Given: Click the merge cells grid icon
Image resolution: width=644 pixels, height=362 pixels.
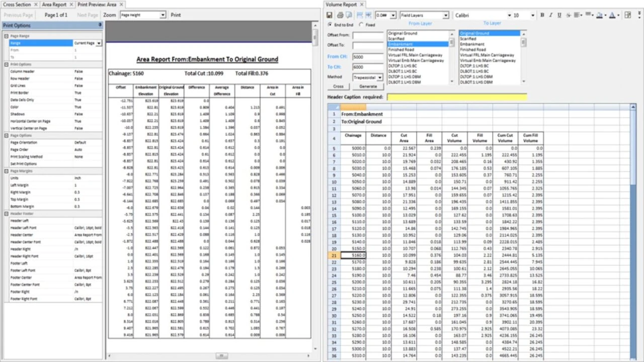Looking at the screenshot, I should tap(628, 15).
